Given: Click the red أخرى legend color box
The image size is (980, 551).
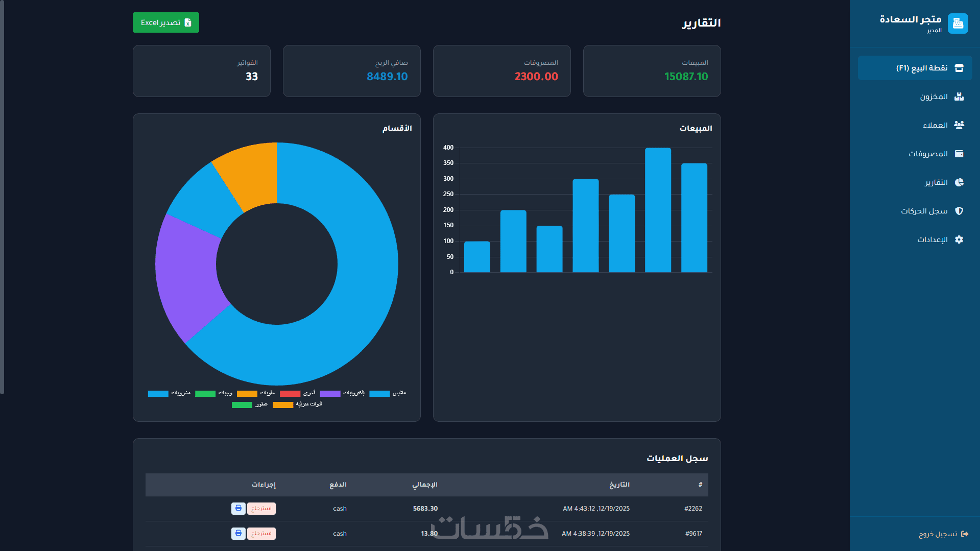Looking at the screenshot, I should [290, 393].
